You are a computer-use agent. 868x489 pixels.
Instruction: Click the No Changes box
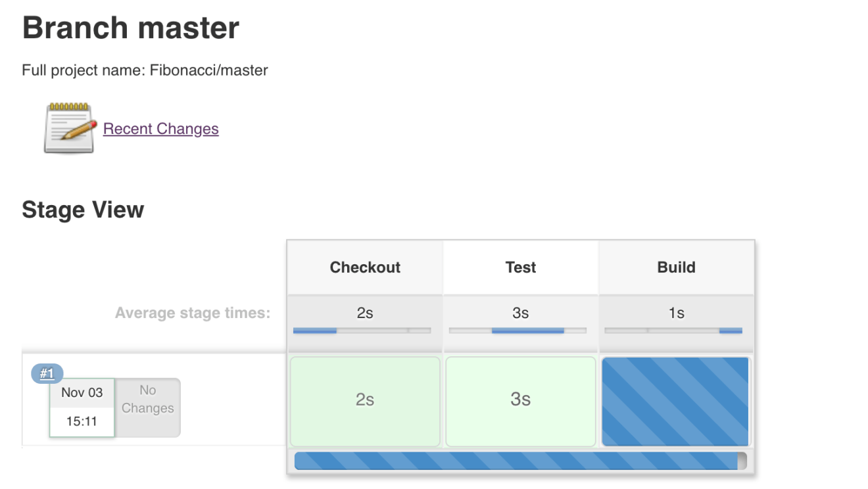coord(147,407)
